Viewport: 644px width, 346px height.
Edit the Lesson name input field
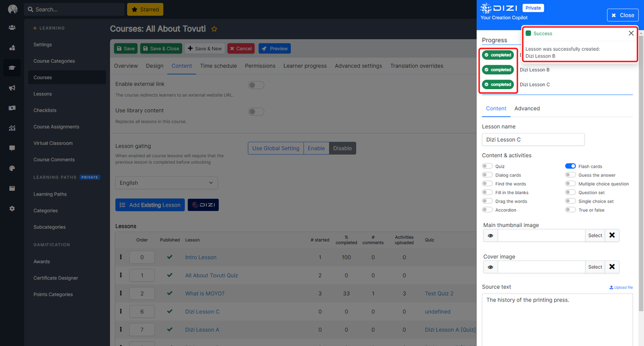tap(533, 139)
